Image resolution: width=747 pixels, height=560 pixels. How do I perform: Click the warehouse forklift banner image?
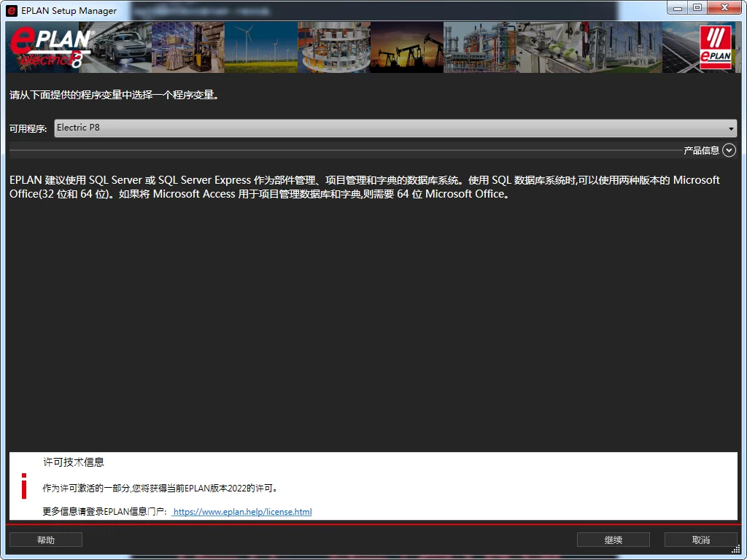(188, 47)
